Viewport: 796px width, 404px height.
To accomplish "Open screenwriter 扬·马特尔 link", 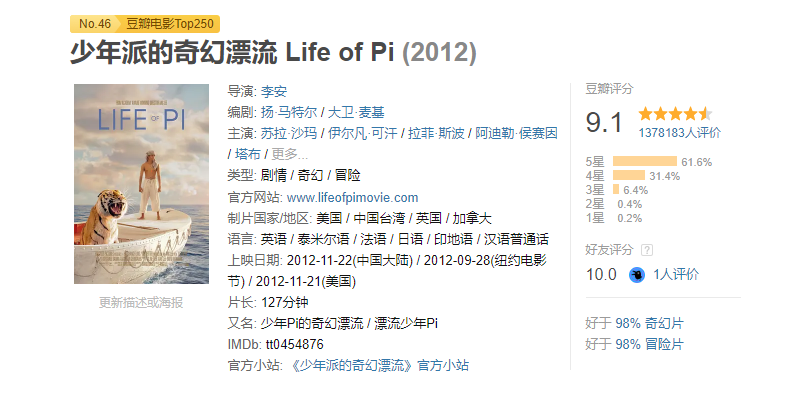I will (x=289, y=113).
